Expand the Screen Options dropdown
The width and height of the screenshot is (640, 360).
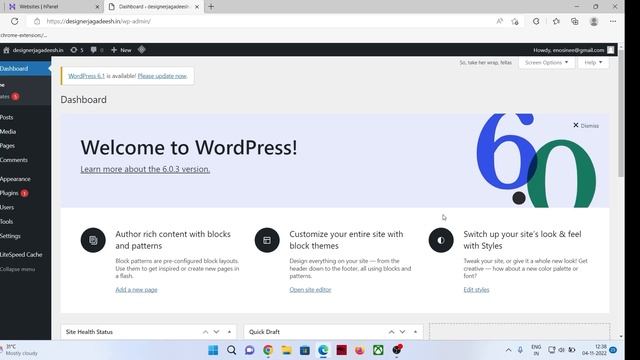547,62
